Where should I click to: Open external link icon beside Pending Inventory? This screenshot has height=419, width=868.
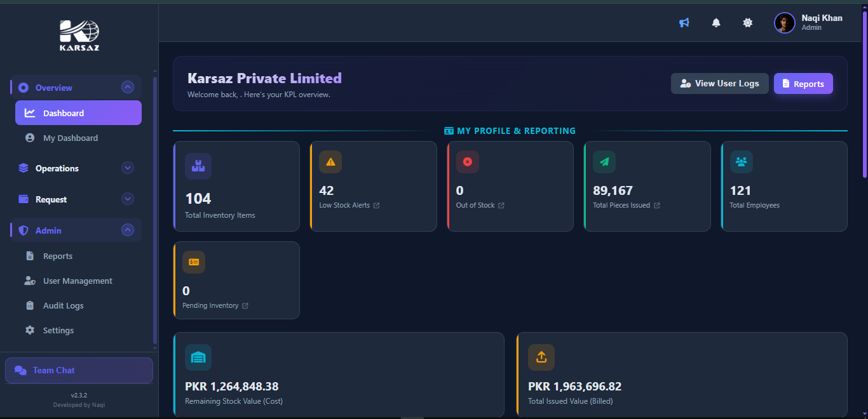pos(245,306)
